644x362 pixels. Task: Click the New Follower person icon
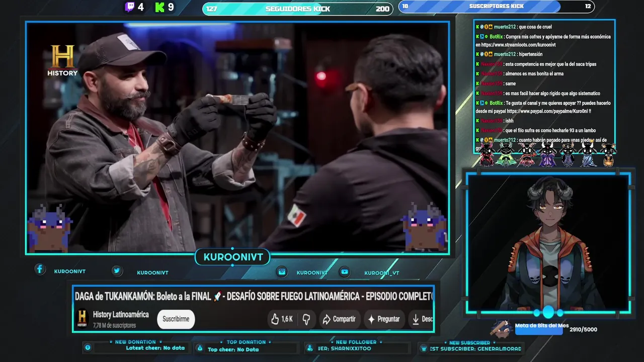click(x=310, y=348)
